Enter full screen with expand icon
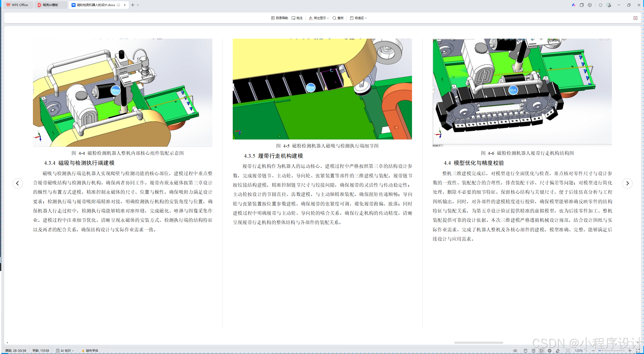644x354 pixels. (638, 351)
